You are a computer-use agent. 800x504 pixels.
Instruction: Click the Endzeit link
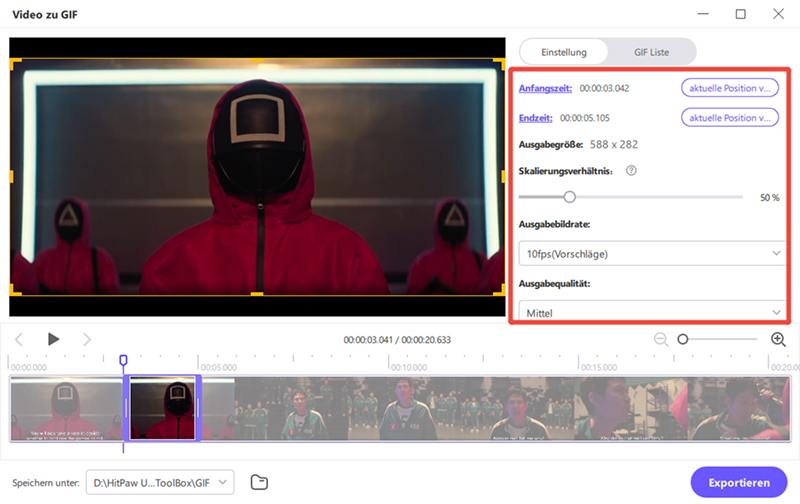click(x=535, y=118)
